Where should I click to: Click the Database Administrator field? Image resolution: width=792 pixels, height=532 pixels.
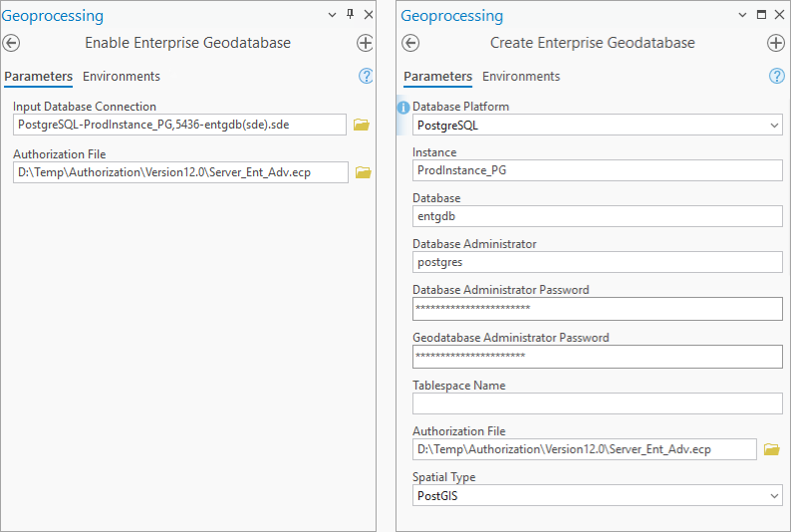598,262
